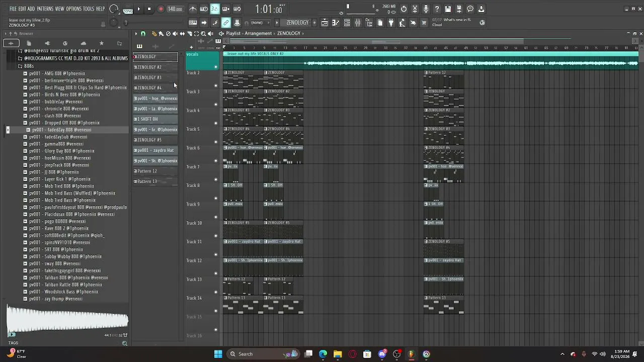Open the Channel rack
Viewport: 644px width, 362px height.
point(347,23)
